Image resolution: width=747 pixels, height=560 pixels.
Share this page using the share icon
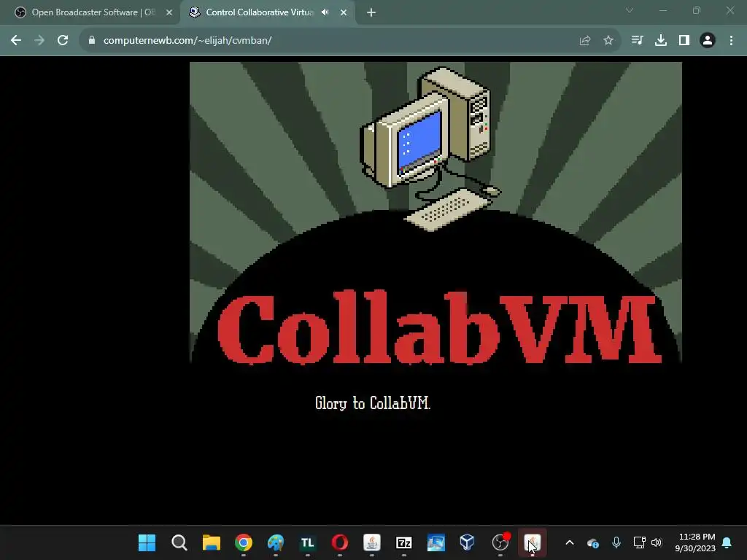[585, 41]
